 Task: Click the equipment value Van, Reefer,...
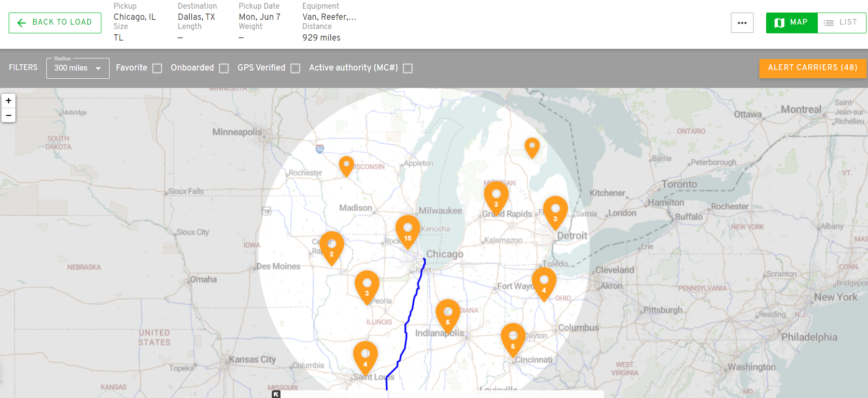point(329,17)
